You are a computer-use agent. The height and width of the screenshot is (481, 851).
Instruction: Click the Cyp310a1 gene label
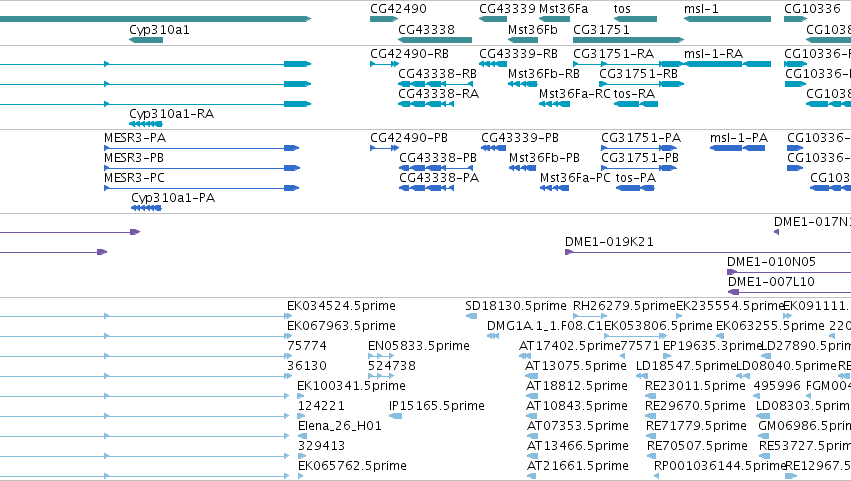coord(160,30)
